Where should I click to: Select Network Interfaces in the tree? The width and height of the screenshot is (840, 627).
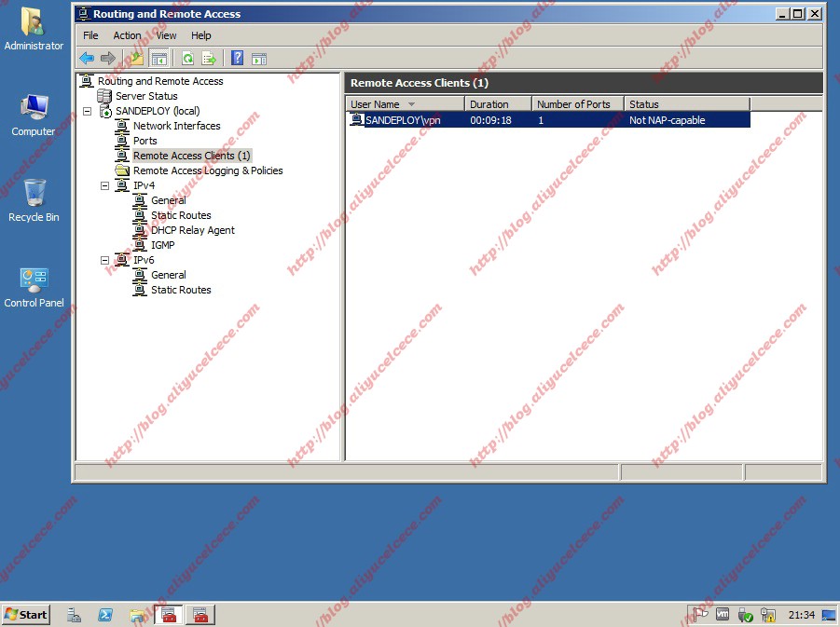[x=177, y=126]
